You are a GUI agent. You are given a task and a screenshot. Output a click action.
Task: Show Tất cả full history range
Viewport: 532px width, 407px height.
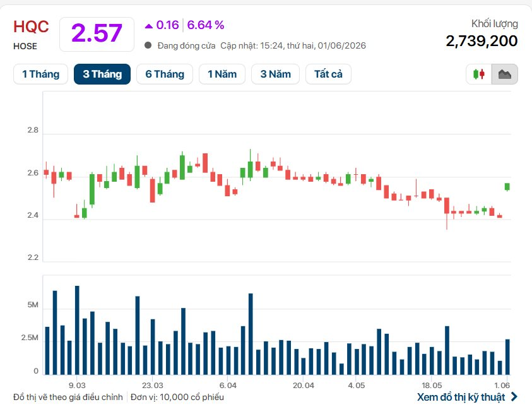tap(328, 74)
